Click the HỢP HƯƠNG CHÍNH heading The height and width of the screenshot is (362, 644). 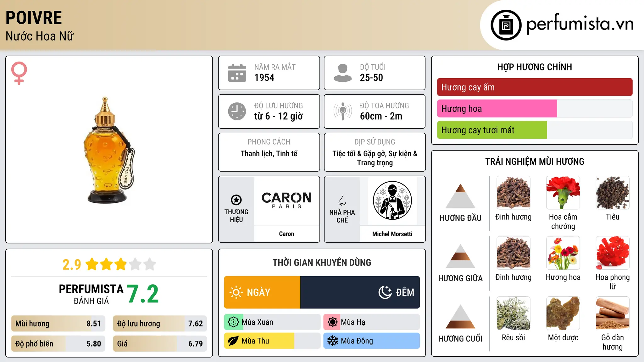535,67
